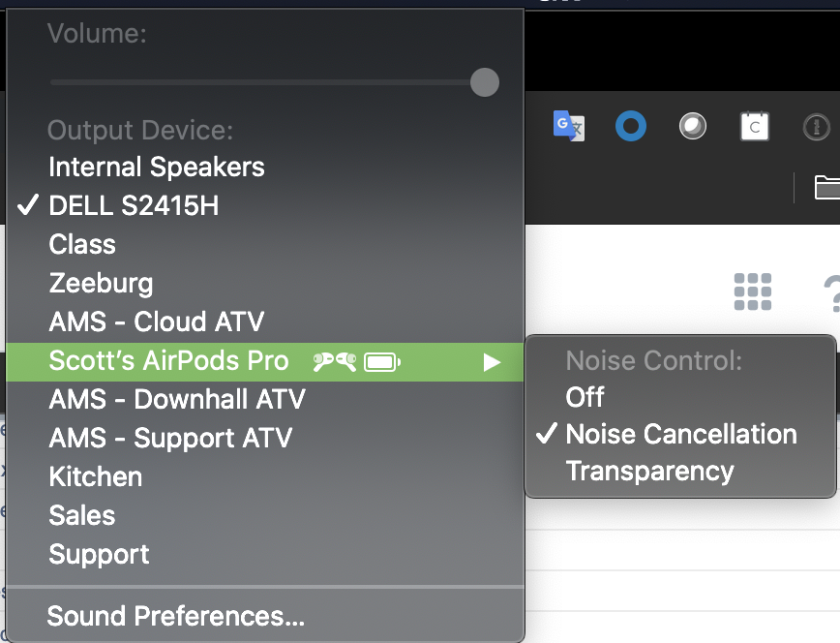Open the apps grid icon
Image resolution: width=840 pixels, height=643 pixels.
click(753, 291)
